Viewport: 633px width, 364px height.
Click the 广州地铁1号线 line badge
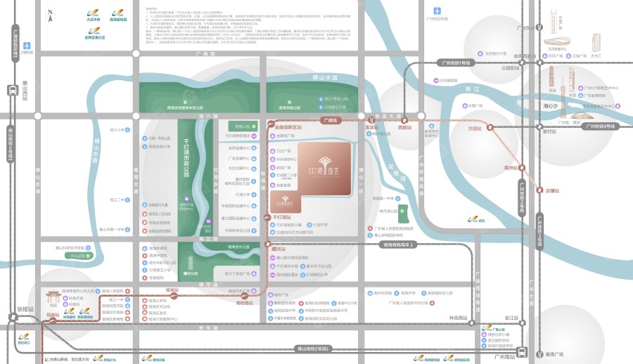coord(456,63)
